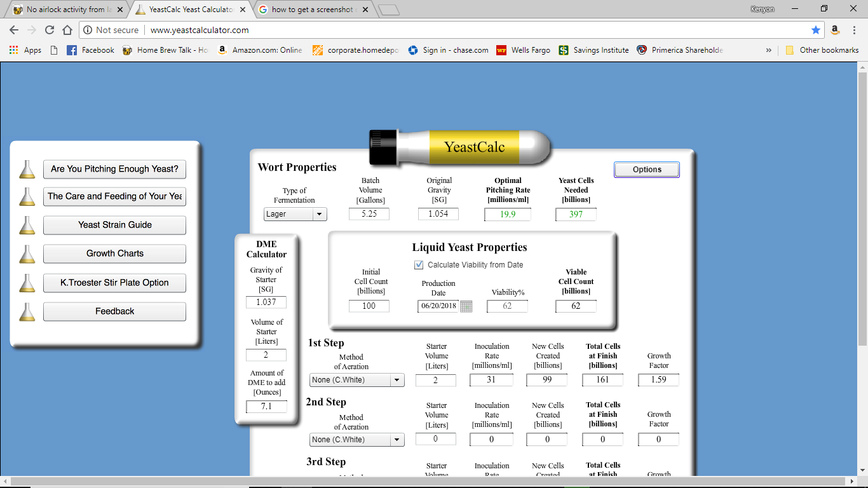Screen dimensions: 868x488
Task: Click the Options button
Action: coord(647,170)
